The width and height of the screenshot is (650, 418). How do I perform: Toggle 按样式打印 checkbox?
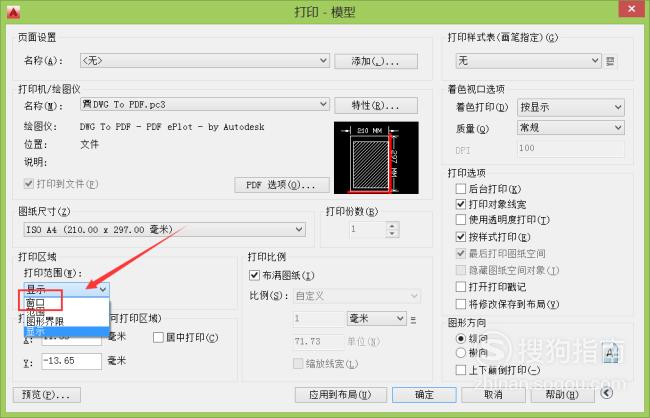pos(461,237)
